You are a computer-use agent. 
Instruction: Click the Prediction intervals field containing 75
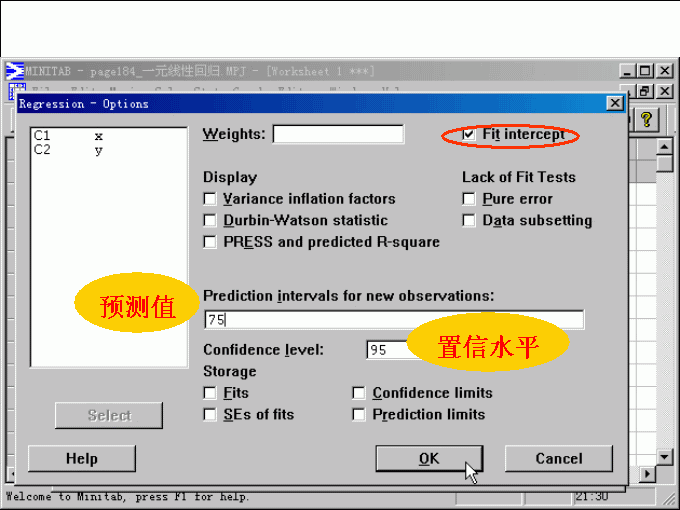[x=394, y=320]
